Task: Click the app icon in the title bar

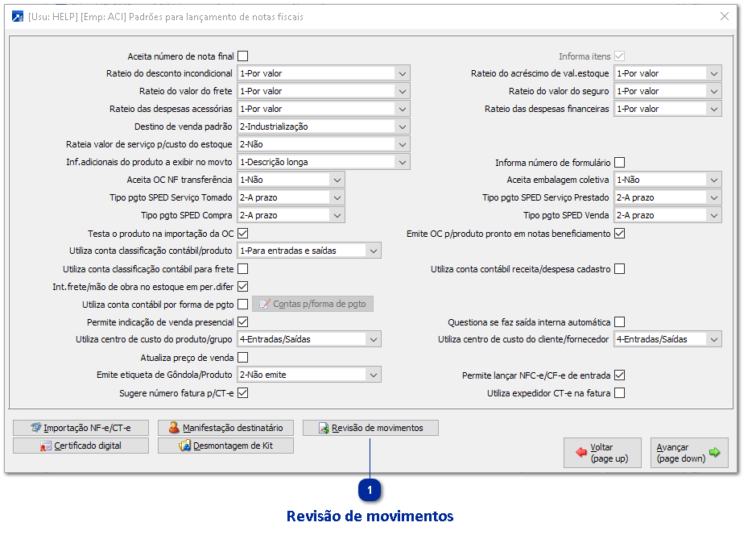Action: (18, 17)
